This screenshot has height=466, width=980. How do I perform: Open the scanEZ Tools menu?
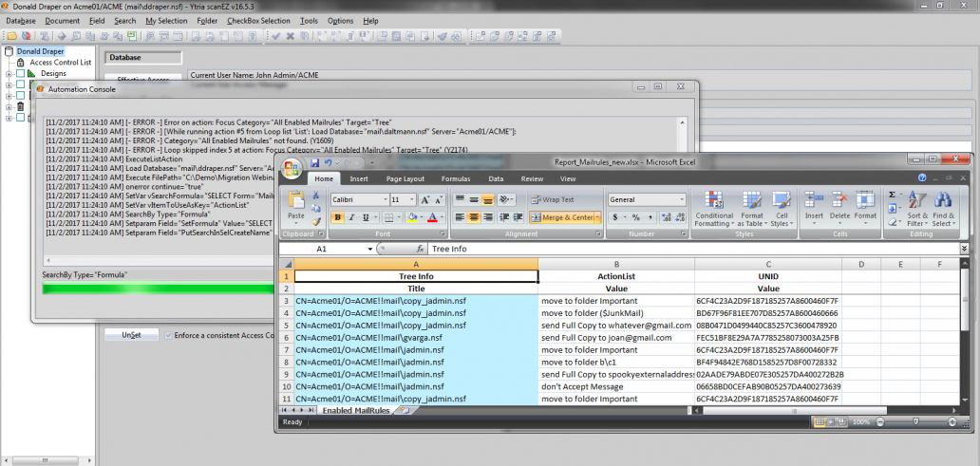pos(309,21)
